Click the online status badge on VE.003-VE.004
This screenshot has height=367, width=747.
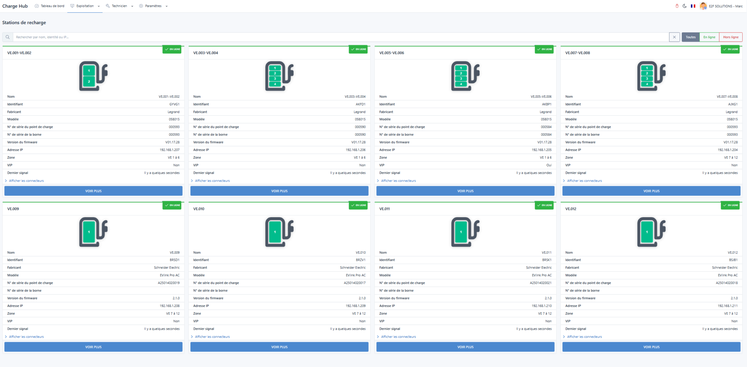358,49
